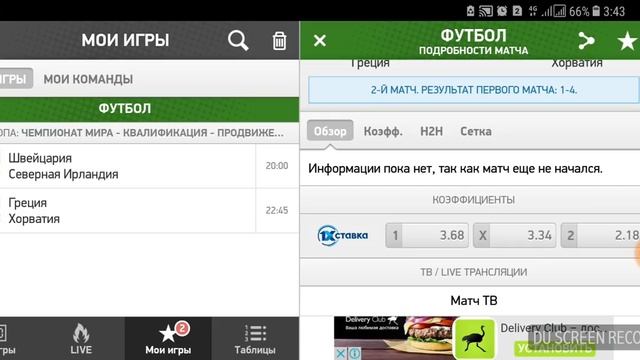Open the LIVE flame tab

81,339
